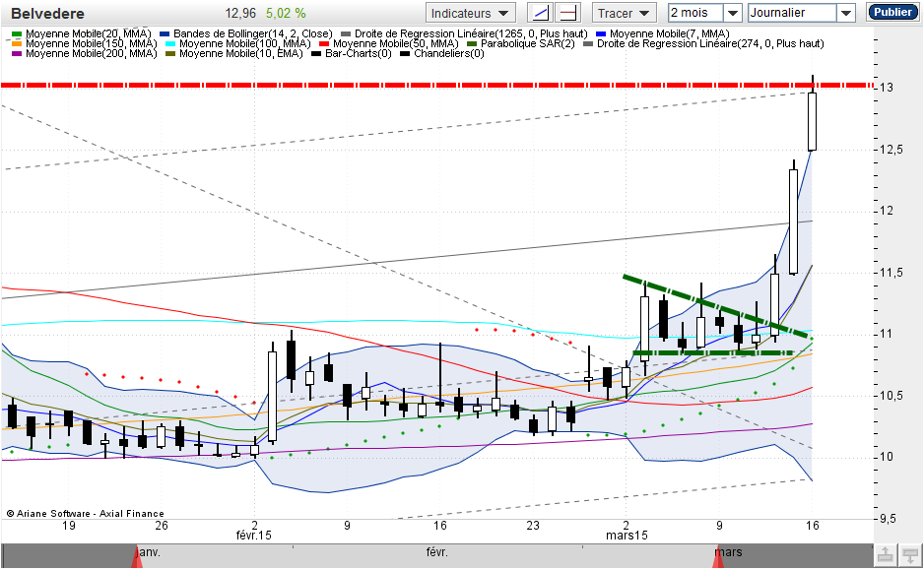The width and height of the screenshot is (924, 570).
Task: Open the Indicateurs dropdown menu
Action: [x=470, y=13]
